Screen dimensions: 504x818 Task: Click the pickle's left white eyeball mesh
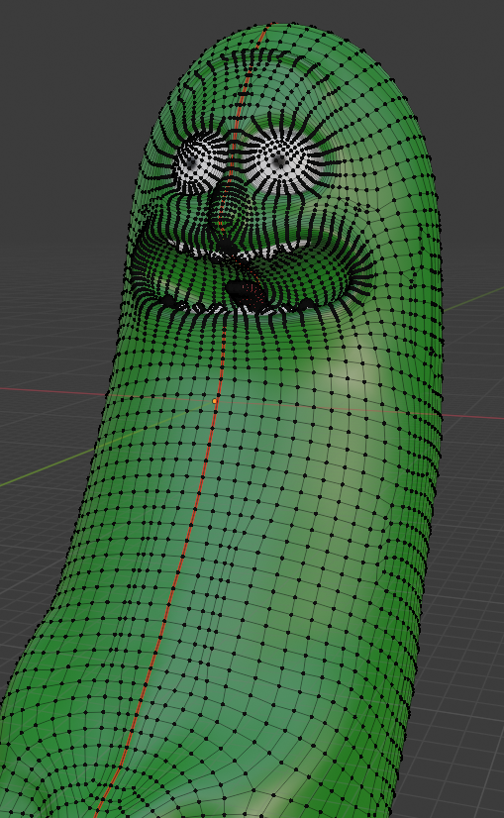tap(201, 161)
